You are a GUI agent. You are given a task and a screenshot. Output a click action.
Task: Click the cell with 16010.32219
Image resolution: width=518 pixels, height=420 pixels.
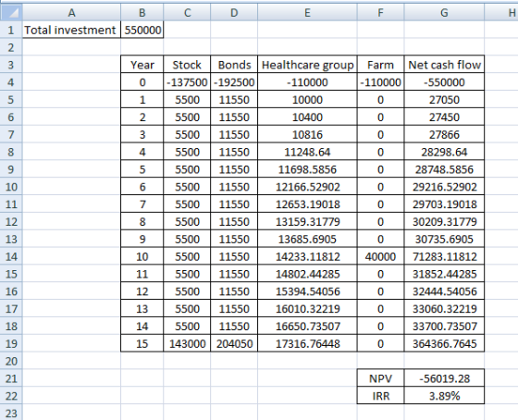point(307,309)
